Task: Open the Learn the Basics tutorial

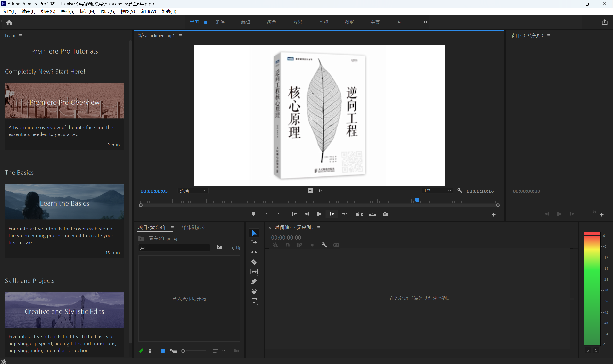Action: (x=65, y=202)
